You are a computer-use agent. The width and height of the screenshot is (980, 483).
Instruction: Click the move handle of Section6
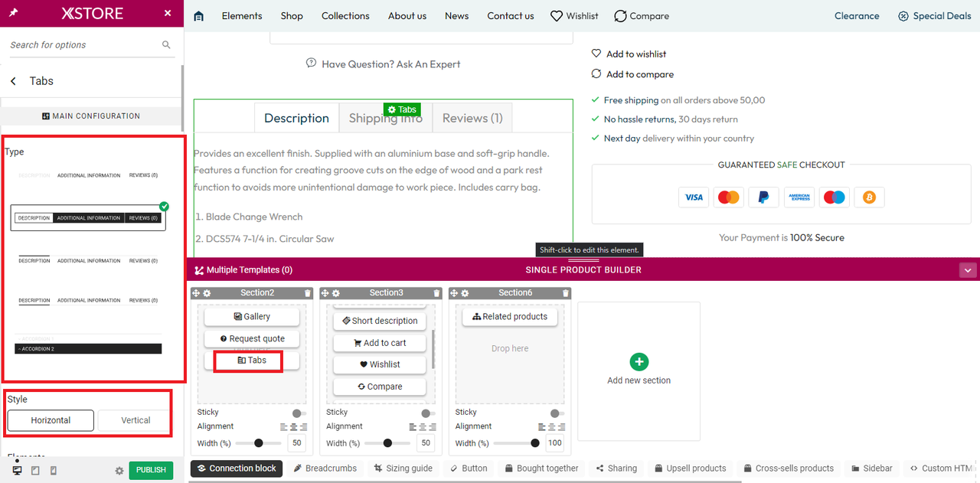coord(454,293)
